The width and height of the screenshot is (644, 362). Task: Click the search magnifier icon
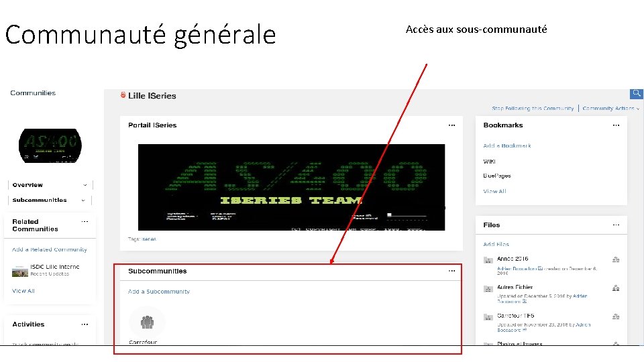point(637,94)
